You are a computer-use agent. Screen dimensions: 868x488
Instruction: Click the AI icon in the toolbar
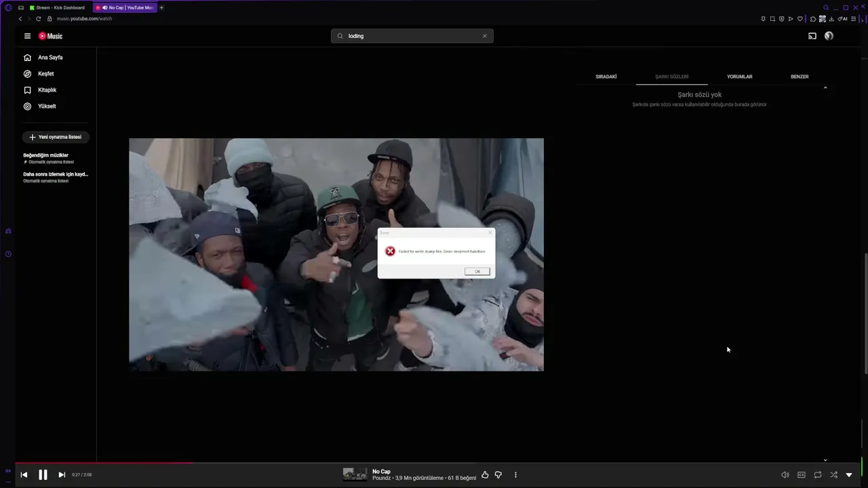(x=844, y=19)
